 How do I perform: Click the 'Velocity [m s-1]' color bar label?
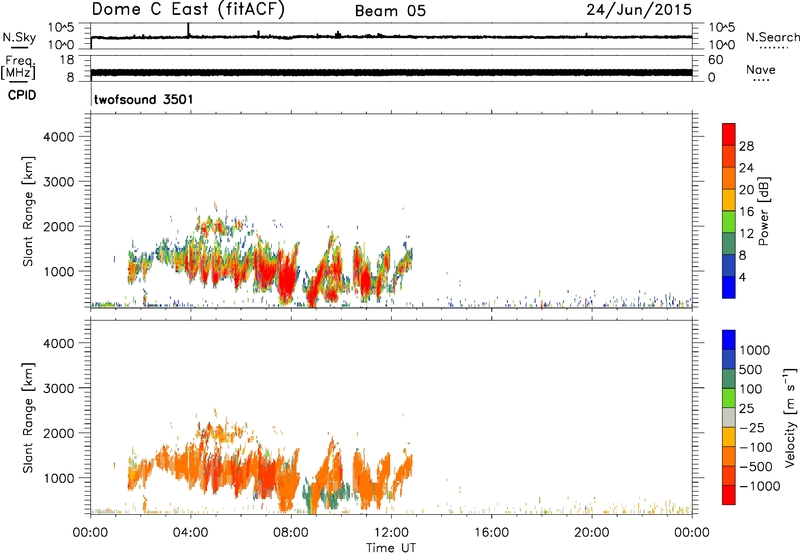pos(790,417)
